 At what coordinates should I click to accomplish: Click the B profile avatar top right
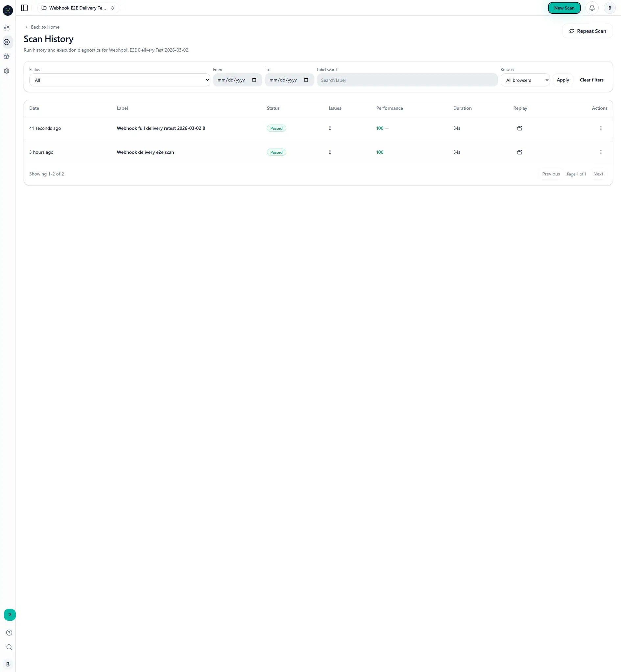pos(609,8)
